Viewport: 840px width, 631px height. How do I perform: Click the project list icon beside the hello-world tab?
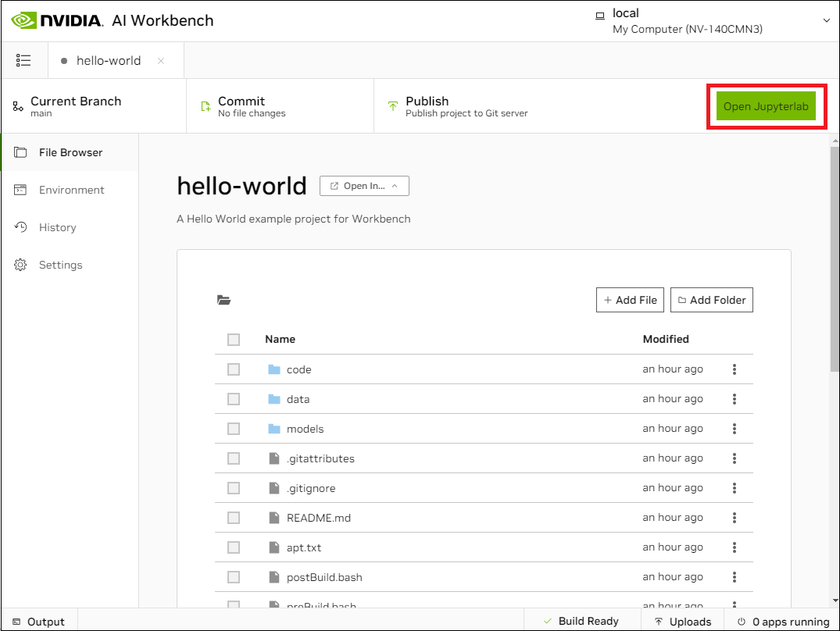[23, 60]
